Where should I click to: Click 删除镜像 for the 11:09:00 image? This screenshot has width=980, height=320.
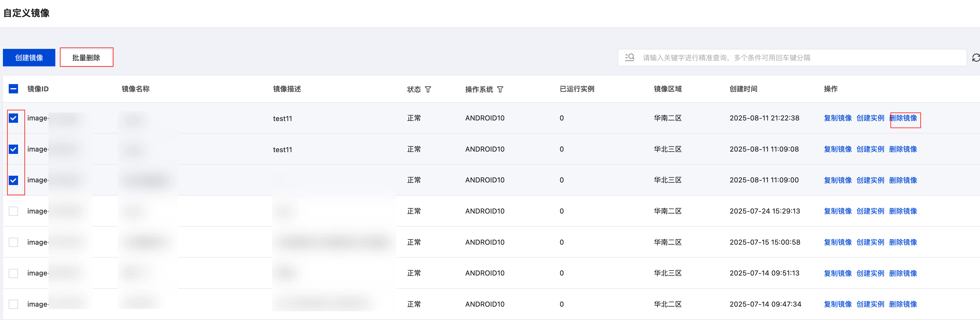(903, 180)
